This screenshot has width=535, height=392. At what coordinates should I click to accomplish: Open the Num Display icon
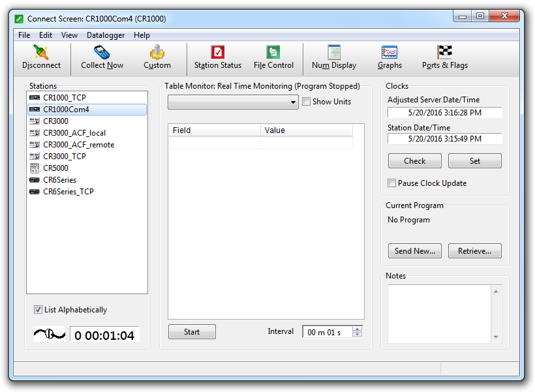(x=334, y=52)
